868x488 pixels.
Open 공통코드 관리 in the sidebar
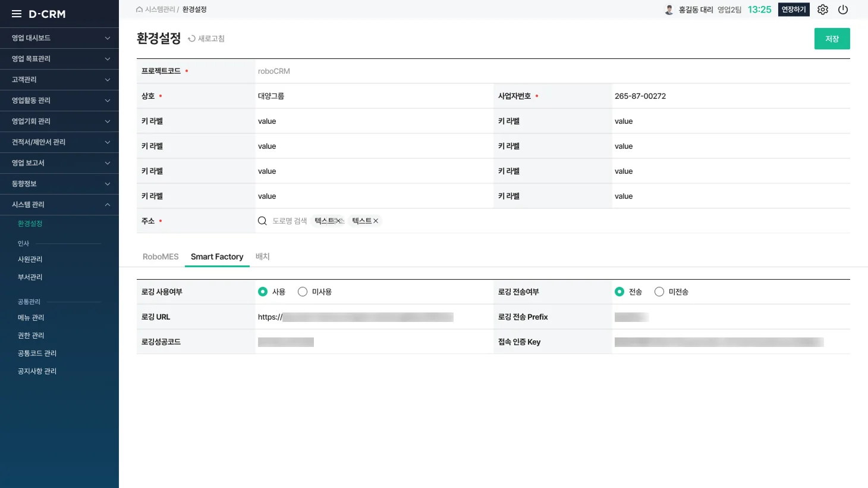(x=37, y=354)
